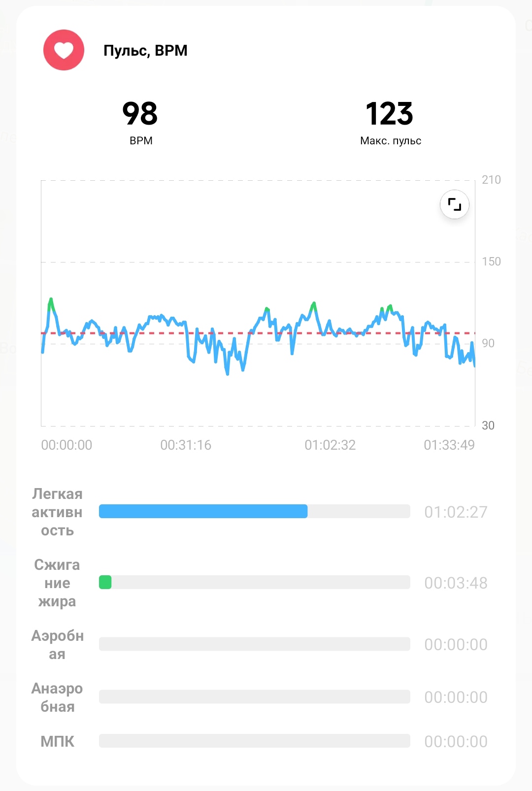Click the red dashed average line
532x791 pixels.
point(258,333)
